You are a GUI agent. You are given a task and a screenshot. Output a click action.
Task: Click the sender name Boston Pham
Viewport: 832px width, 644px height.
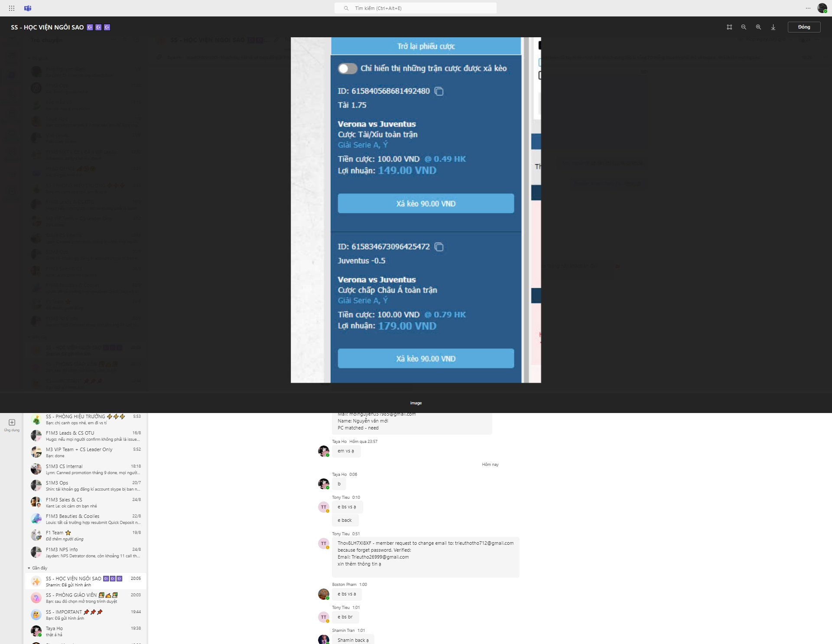click(344, 585)
